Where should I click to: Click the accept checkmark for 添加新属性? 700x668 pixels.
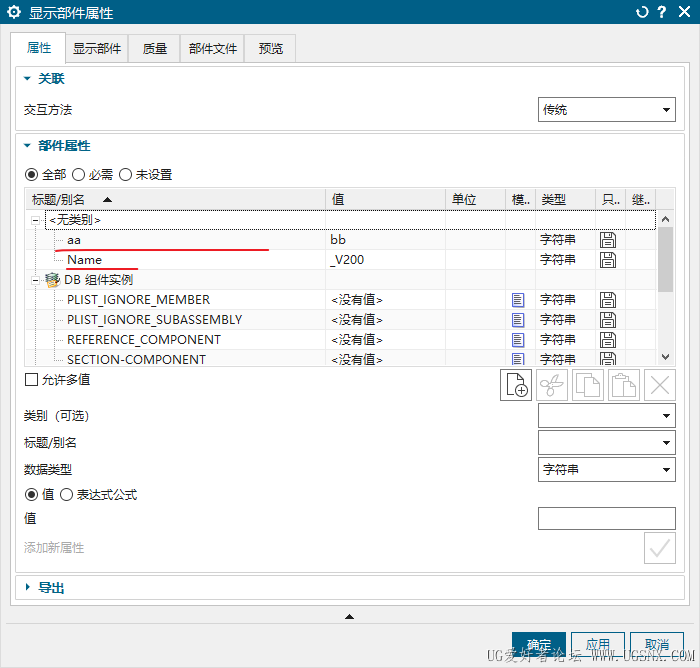[x=660, y=548]
